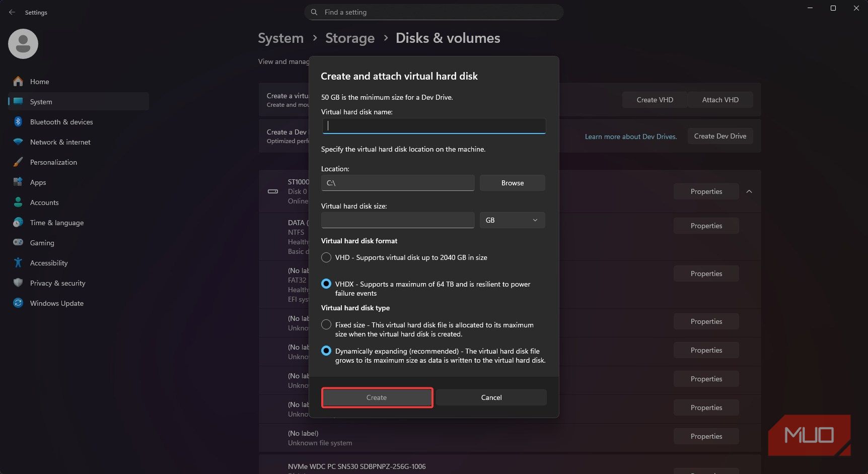Viewport: 868px width, 474px height.
Task: Open Network & internet settings
Action: 79,142
